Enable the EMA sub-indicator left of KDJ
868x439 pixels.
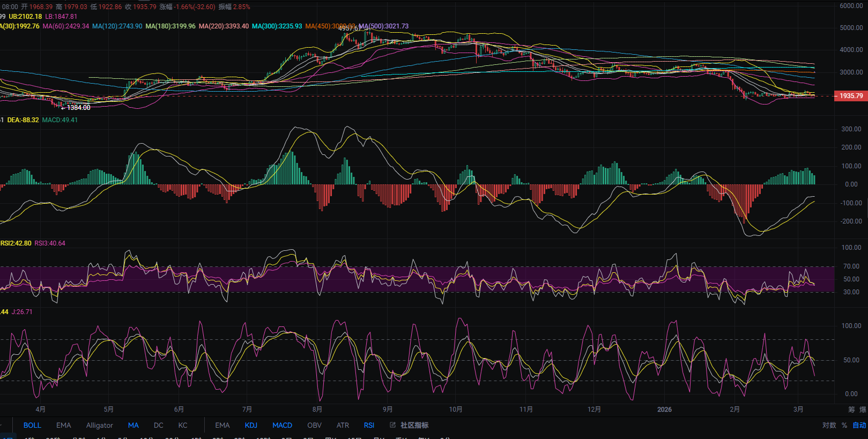(222, 425)
